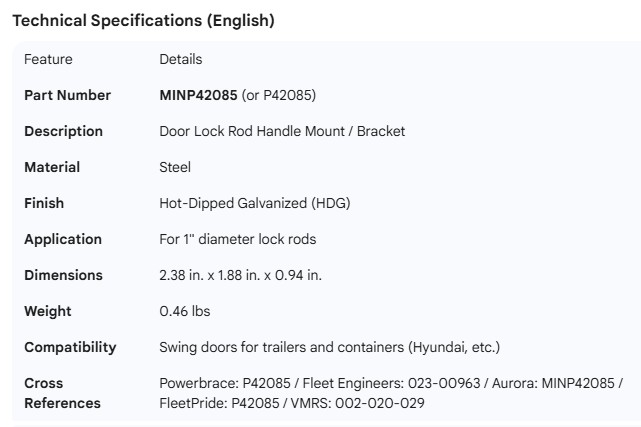Click the Steel material value
Screen dimensions: 641x427
pyautogui.click(x=175, y=167)
